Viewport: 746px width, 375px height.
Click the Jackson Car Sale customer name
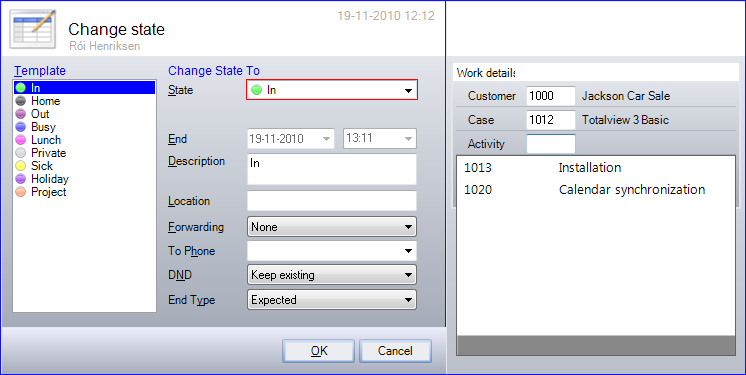pyautogui.click(x=626, y=96)
